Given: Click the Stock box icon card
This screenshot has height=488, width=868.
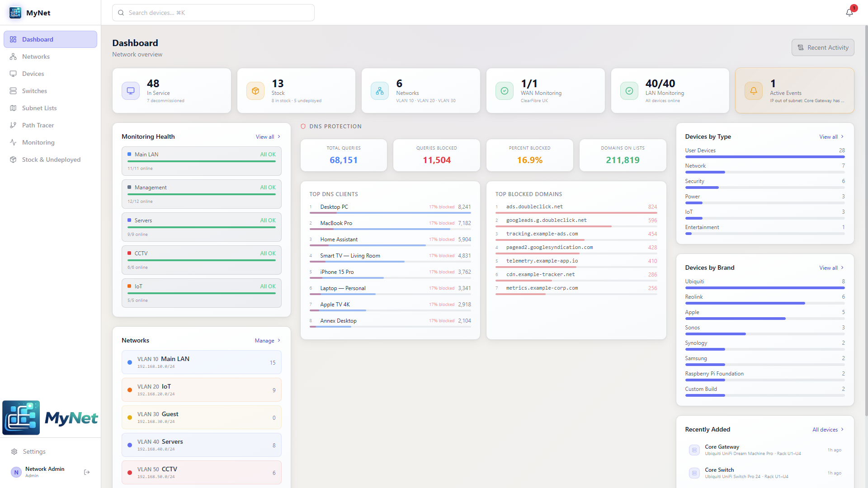Looking at the screenshot, I should (x=255, y=91).
